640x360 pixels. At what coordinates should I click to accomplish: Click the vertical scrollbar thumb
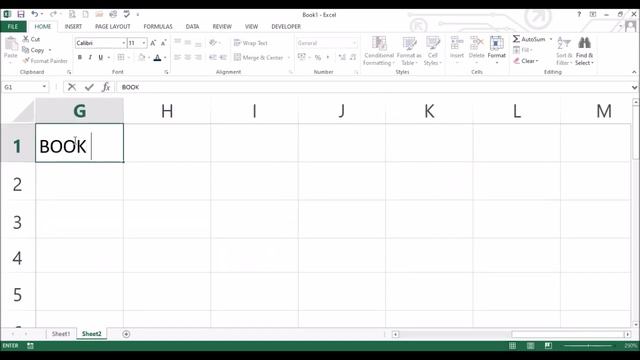pos(636,133)
